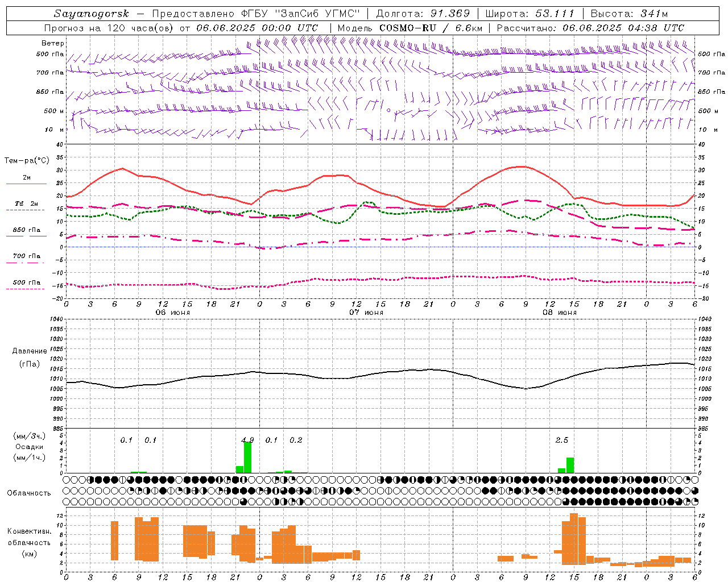The image size is (728, 582).
Task: Select the latitude value Широта: 53.111
Action: pyautogui.click(x=530, y=14)
